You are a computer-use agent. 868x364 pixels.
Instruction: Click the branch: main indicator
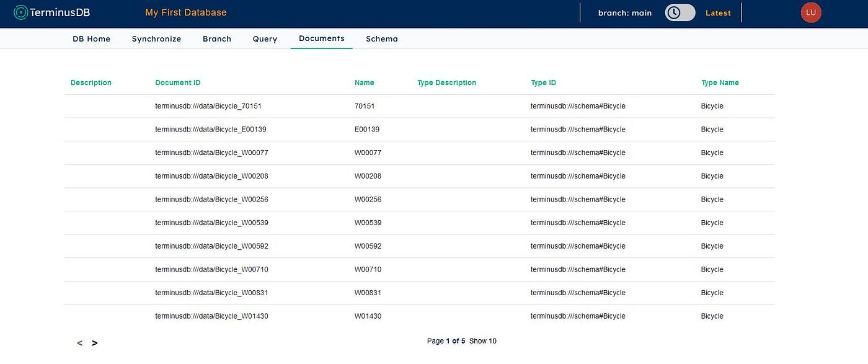[624, 12]
